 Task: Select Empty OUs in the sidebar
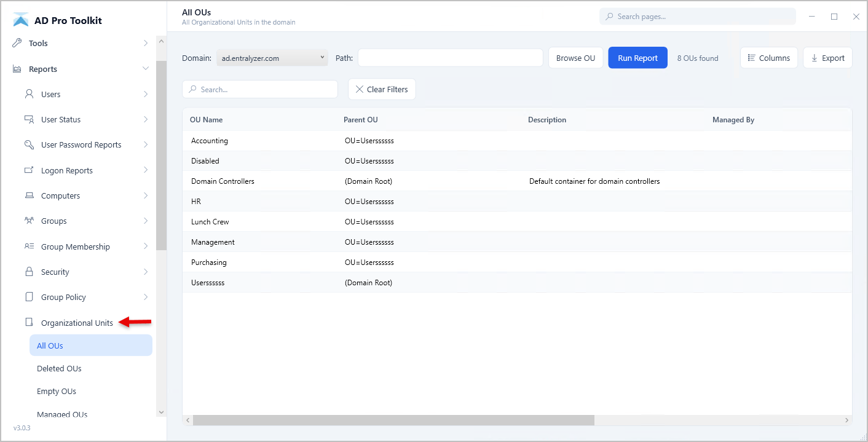57,392
